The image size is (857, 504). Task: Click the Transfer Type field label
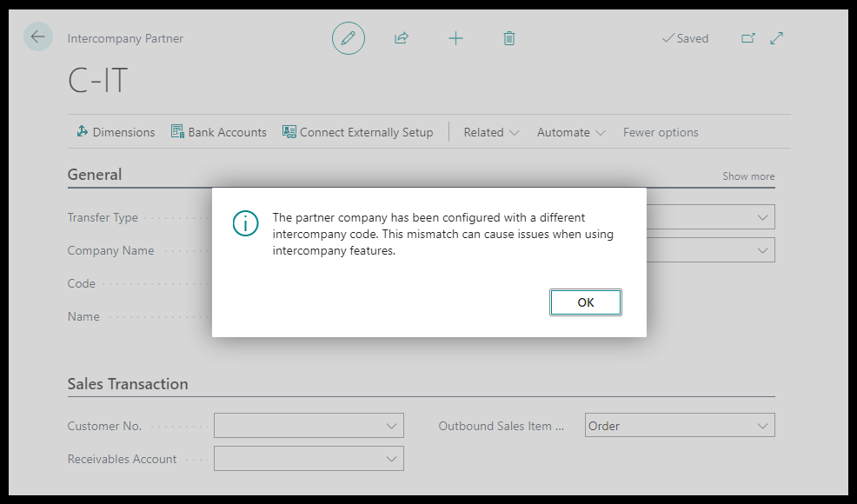[x=103, y=217]
